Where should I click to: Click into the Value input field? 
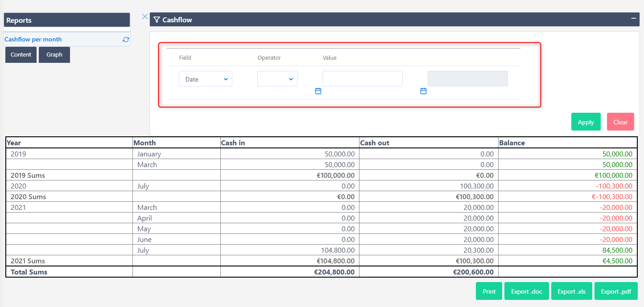(x=362, y=78)
